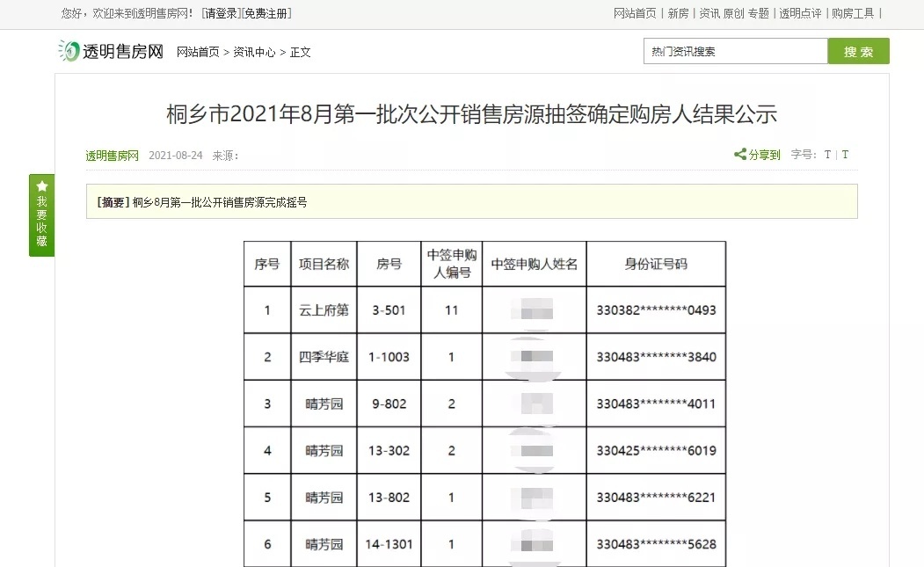Click 资讯中心 in the breadcrumb trail

[x=254, y=52]
